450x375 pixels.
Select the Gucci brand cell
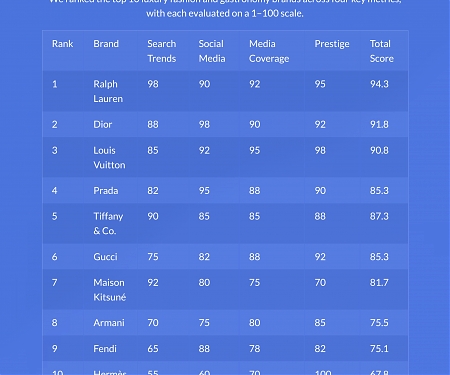tap(105, 257)
